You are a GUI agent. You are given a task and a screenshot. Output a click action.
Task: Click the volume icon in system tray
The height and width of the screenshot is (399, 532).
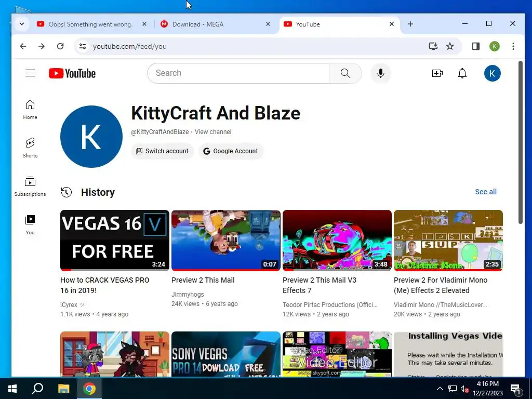[464, 389]
